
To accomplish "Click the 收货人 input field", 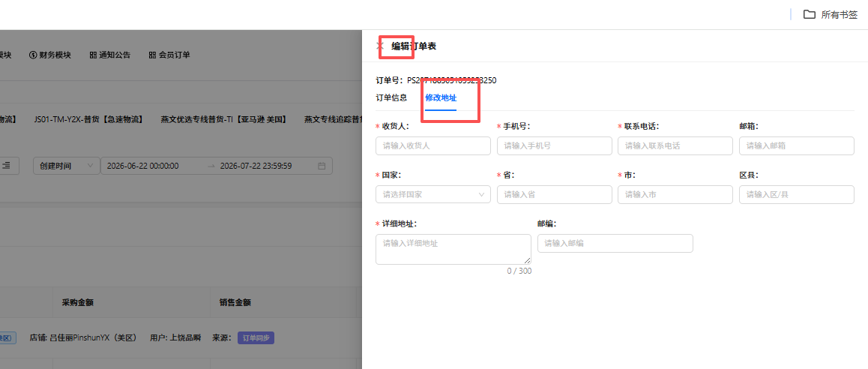I will coord(433,145).
